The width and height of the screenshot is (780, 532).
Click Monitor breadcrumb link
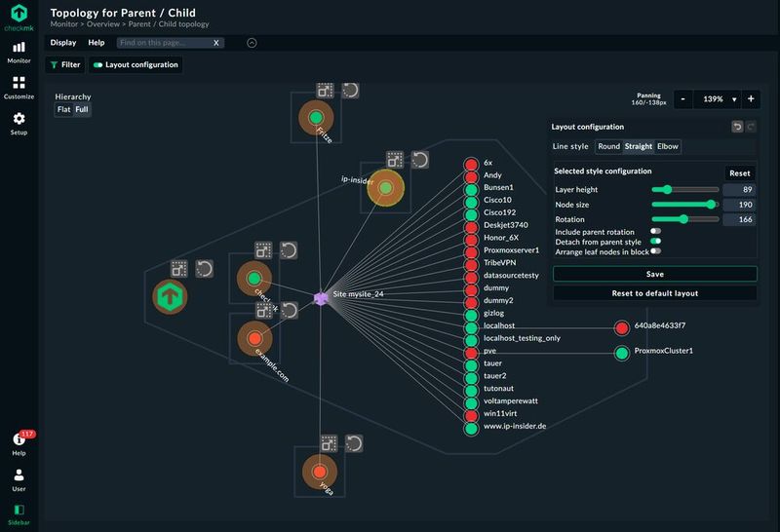click(64, 23)
